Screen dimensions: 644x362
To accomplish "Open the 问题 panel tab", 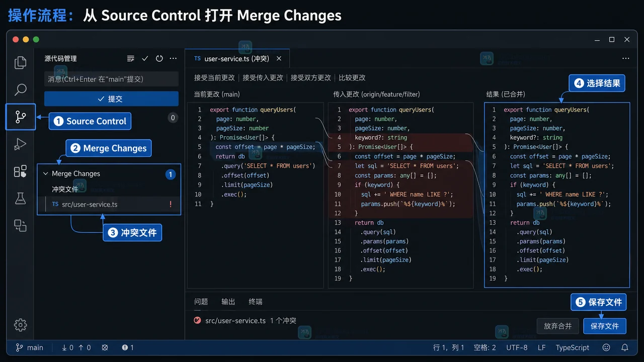I will coord(201,302).
